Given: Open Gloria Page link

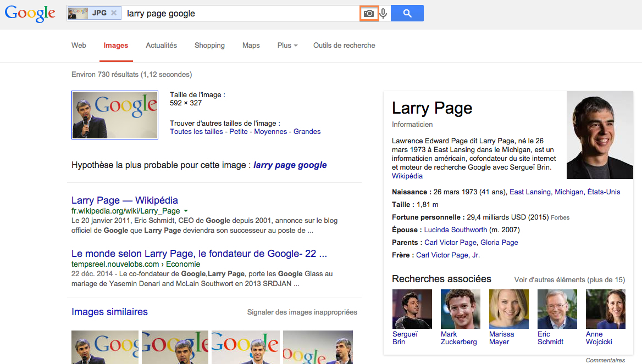Looking at the screenshot, I should [x=499, y=243].
